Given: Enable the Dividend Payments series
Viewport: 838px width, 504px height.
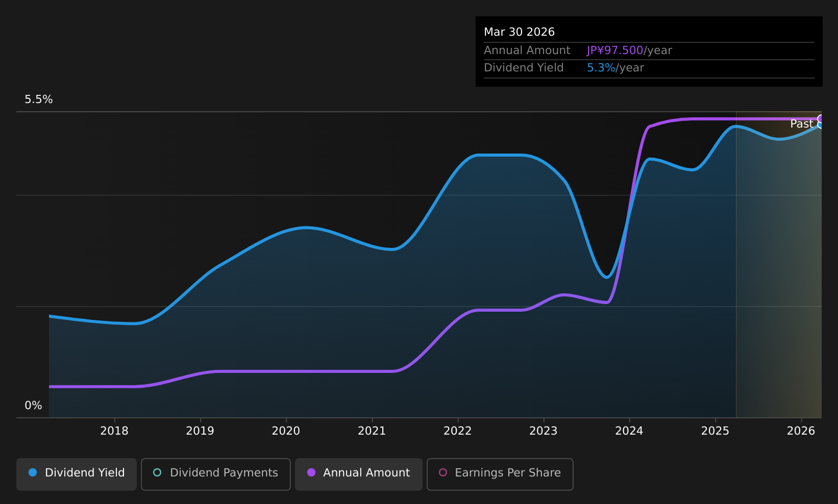Looking at the screenshot, I should (215, 473).
